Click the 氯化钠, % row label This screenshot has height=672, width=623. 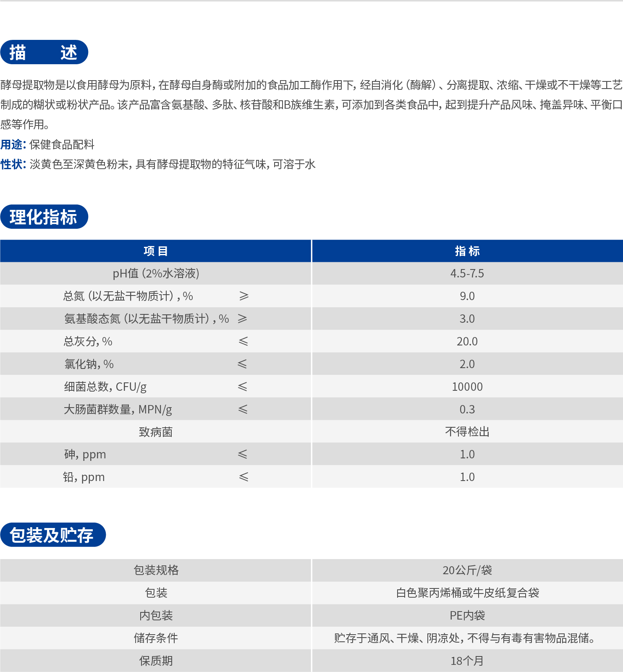point(89,364)
